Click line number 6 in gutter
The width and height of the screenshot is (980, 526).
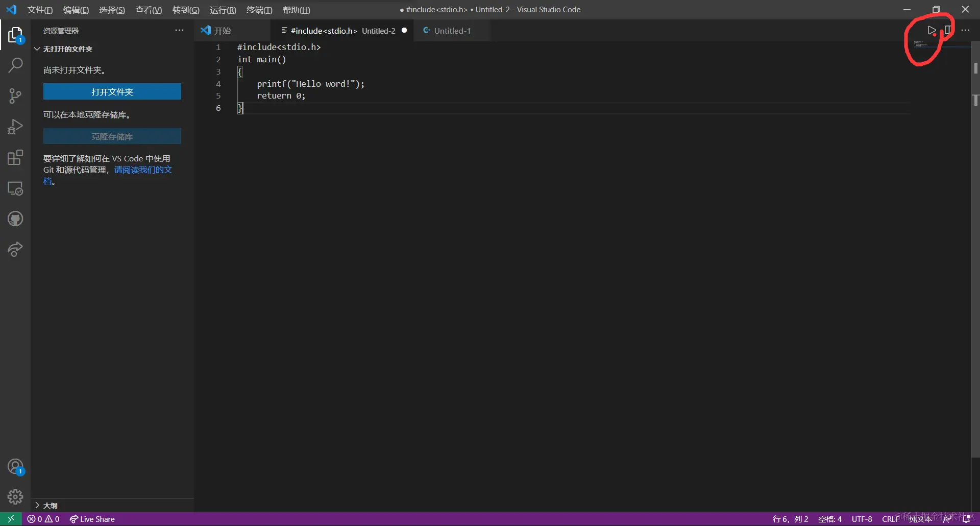pyautogui.click(x=218, y=108)
